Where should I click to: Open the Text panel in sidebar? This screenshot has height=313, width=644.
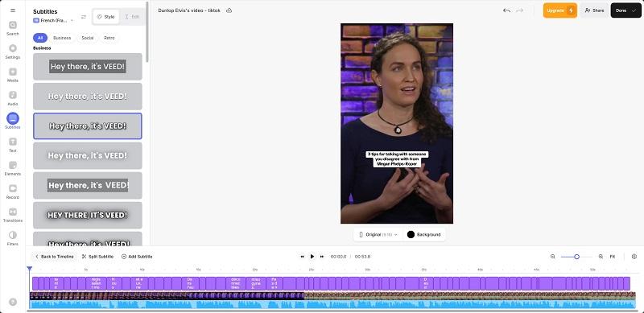[13, 145]
